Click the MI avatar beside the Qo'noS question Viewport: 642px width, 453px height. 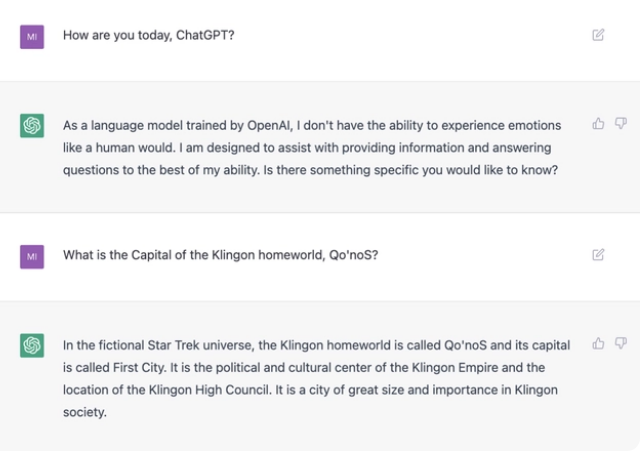pyautogui.click(x=32, y=255)
